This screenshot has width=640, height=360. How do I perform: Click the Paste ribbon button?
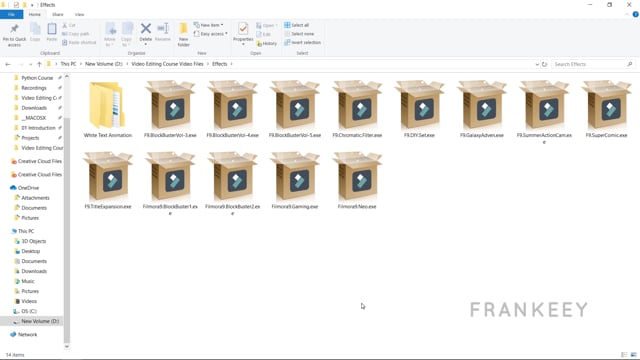click(52, 32)
